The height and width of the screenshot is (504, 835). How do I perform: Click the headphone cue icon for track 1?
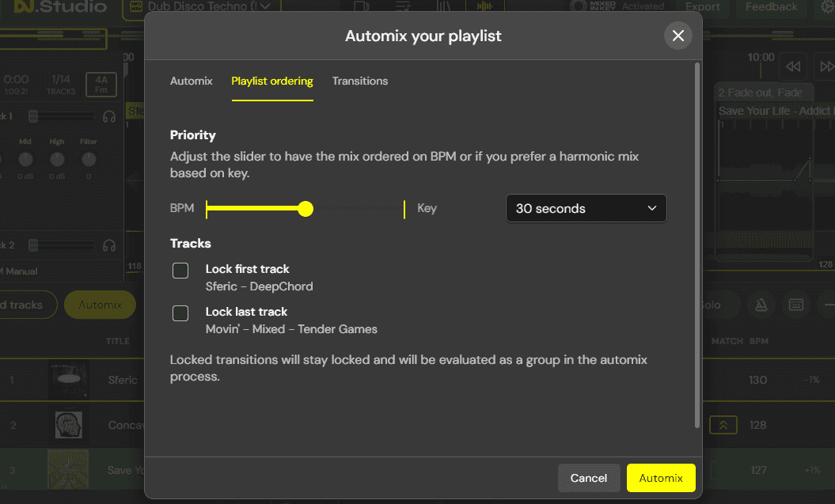(x=109, y=116)
